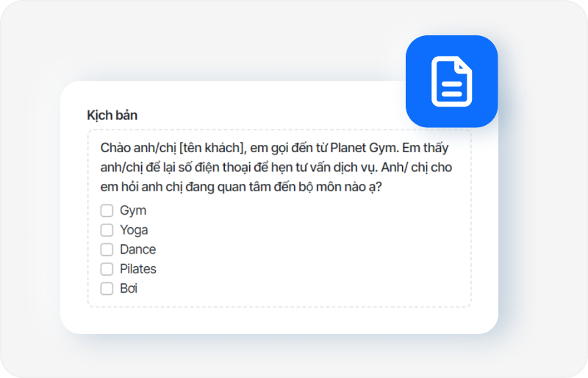Click the "Kịch bản" heading label

112,115
